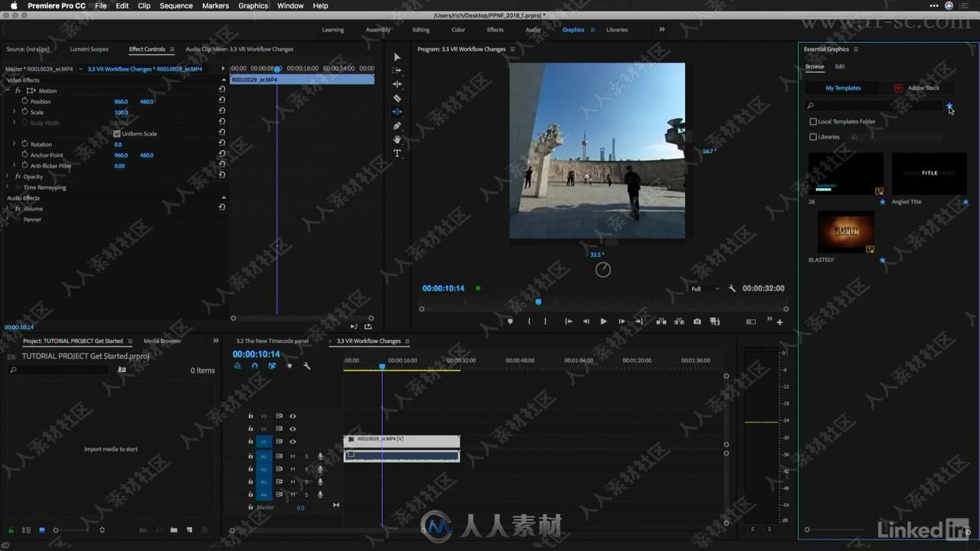
Task: Toggle V2 track output eye
Action: pos(292,429)
